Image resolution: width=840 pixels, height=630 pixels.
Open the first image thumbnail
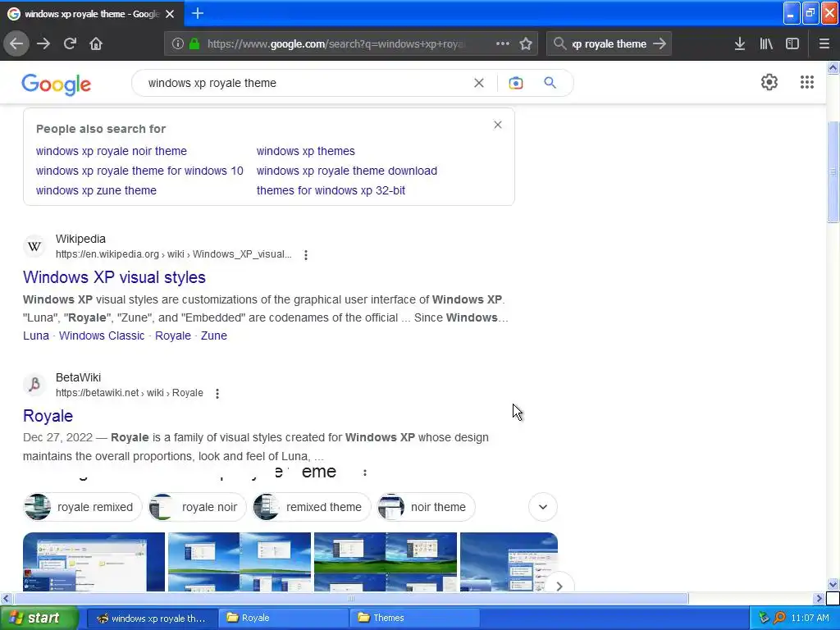pos(94,562)
